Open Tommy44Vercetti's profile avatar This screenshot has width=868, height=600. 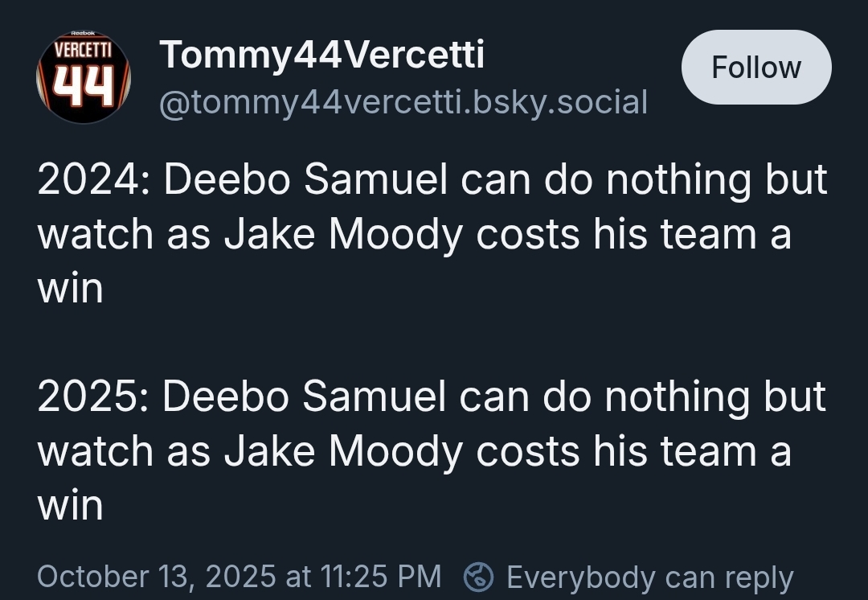[x=84, y=77]
